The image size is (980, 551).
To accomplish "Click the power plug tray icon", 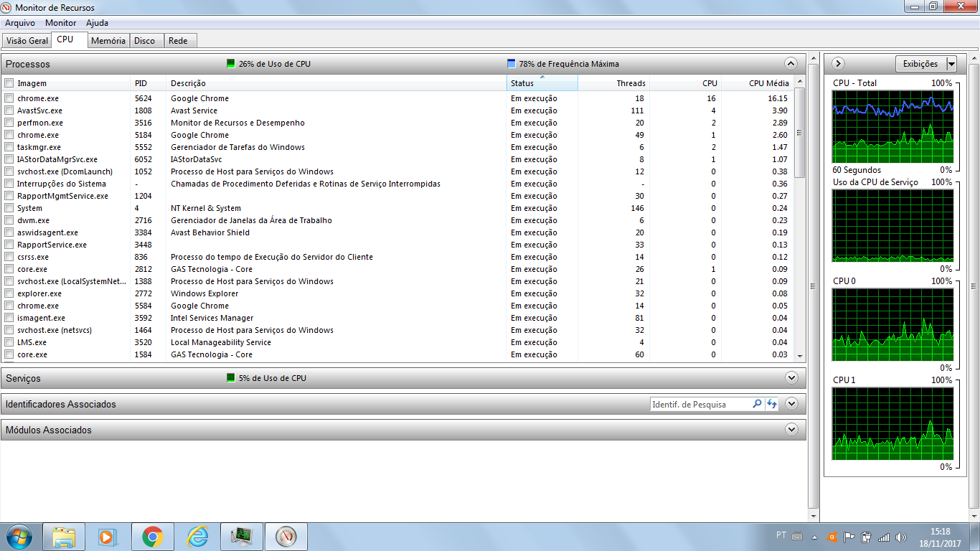I will pos(867,537).
